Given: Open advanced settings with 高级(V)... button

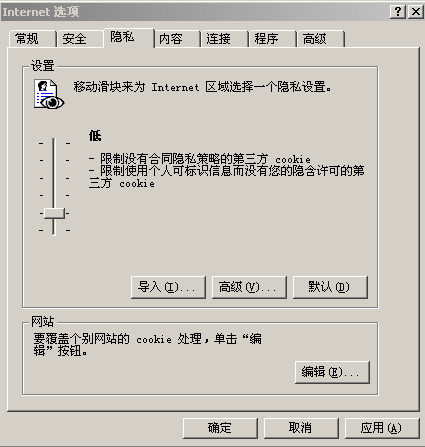Looking at the screenshot, I should [x=249, y=287].
